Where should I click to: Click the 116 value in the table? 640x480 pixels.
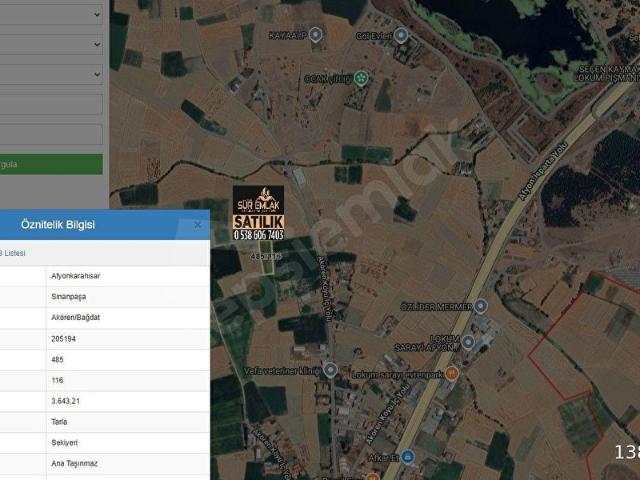tap(57, 380)
